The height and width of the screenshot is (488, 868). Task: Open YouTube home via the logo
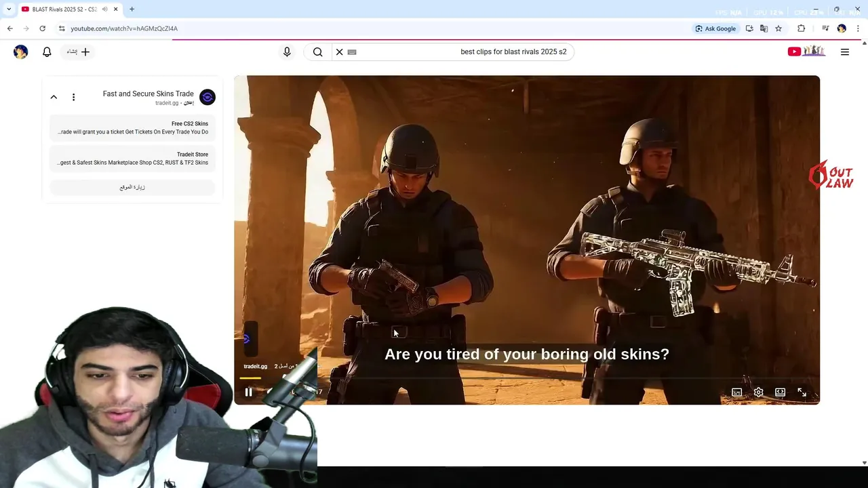(806, 52)
